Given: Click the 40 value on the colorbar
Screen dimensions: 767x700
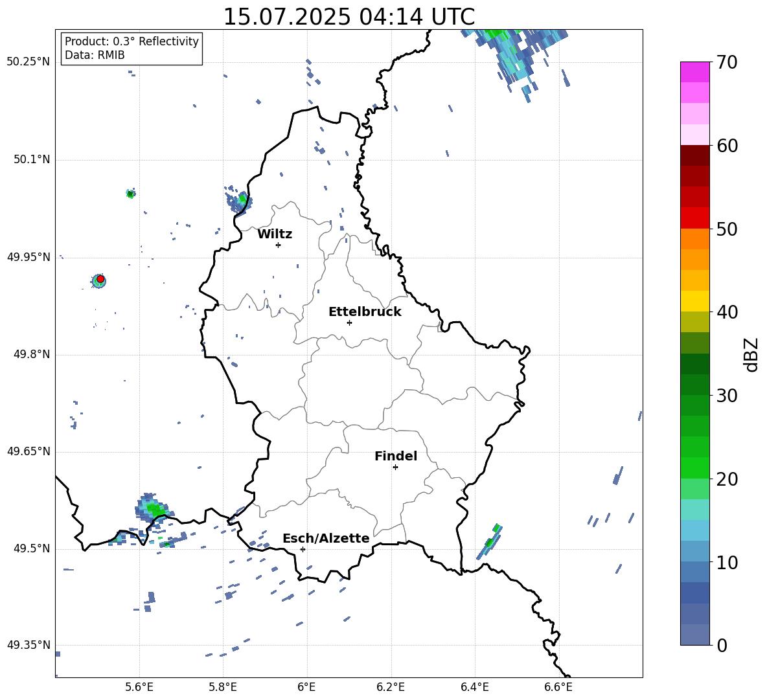Looking at the screenshot, I should click(727, 312).
